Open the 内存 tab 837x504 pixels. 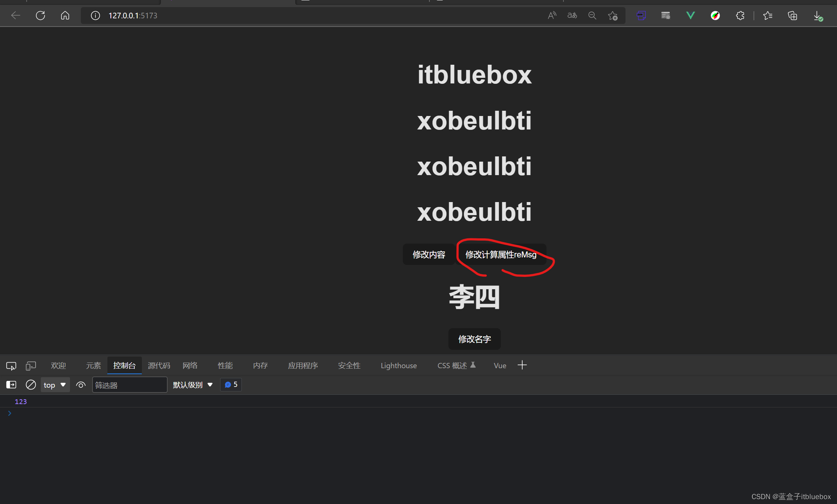[x=261, y=366]
